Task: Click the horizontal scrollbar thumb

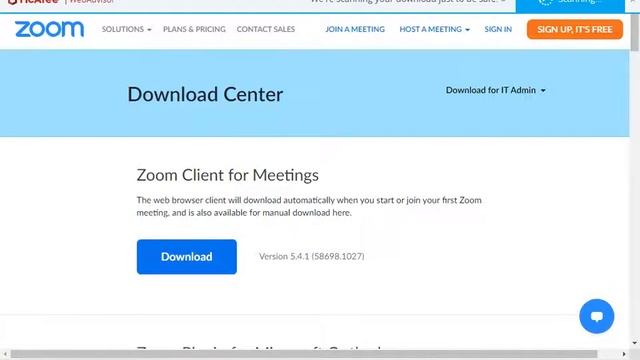Action: [x=304, y=354]
